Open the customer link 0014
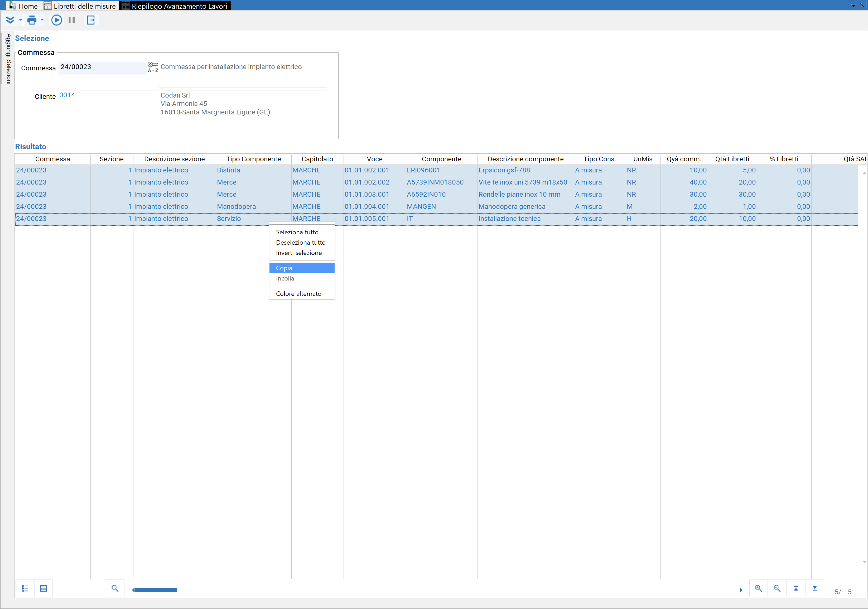The image size is (868, 609). coord(67,95)
